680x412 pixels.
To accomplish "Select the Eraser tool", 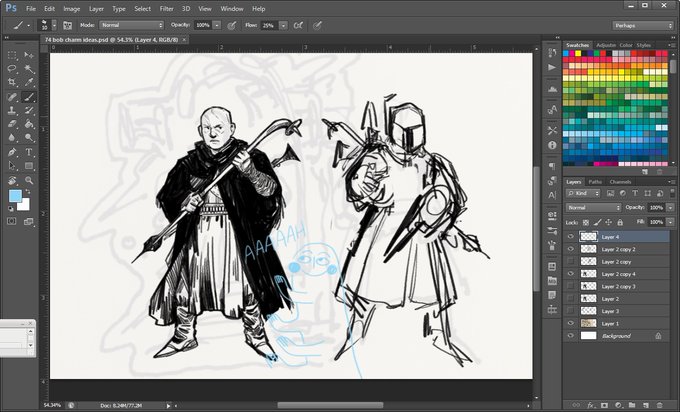I will (12, 124).
